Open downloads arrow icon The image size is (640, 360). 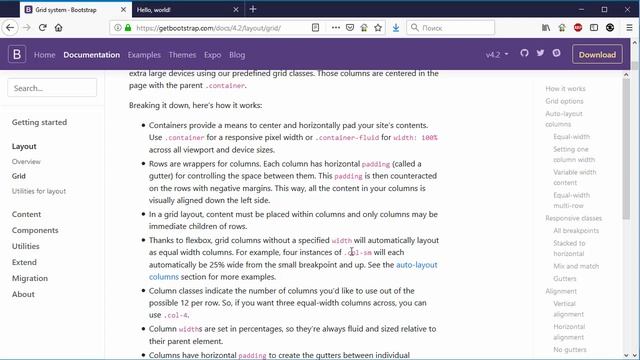click(396, 28)
